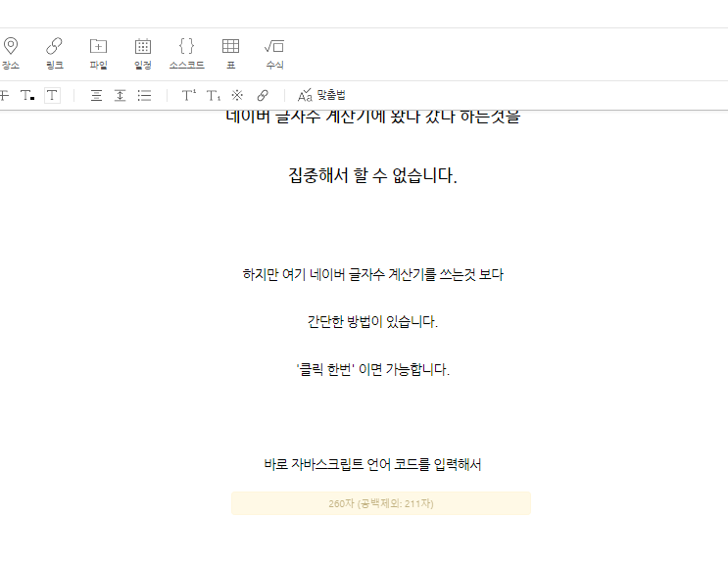Add hyperlink to selected text
Image resolution: width=728 pixels, height=563 pixels.
263,96
